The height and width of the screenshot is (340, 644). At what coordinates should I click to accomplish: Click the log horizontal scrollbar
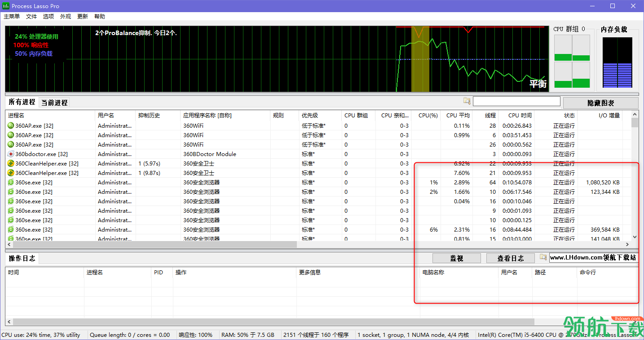(x=274, y=322)
